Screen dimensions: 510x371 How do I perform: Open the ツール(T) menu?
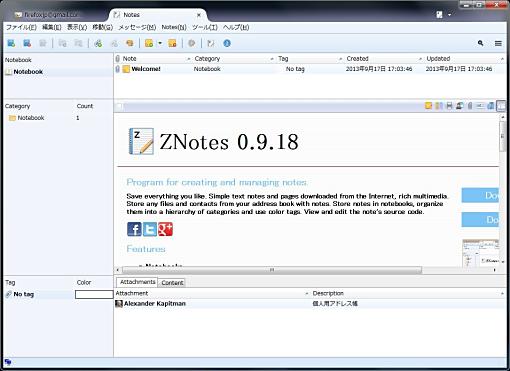click(x=205, y=27)
